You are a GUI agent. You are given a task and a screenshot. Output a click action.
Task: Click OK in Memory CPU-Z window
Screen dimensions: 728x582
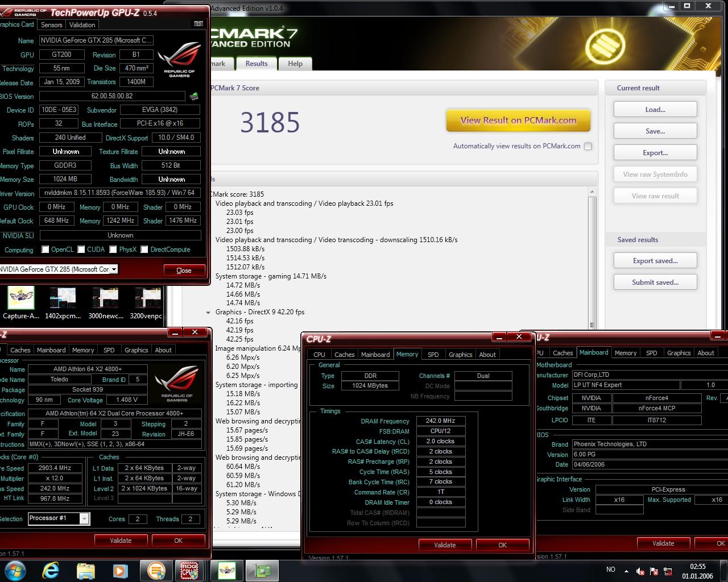(x=502, y=545)
